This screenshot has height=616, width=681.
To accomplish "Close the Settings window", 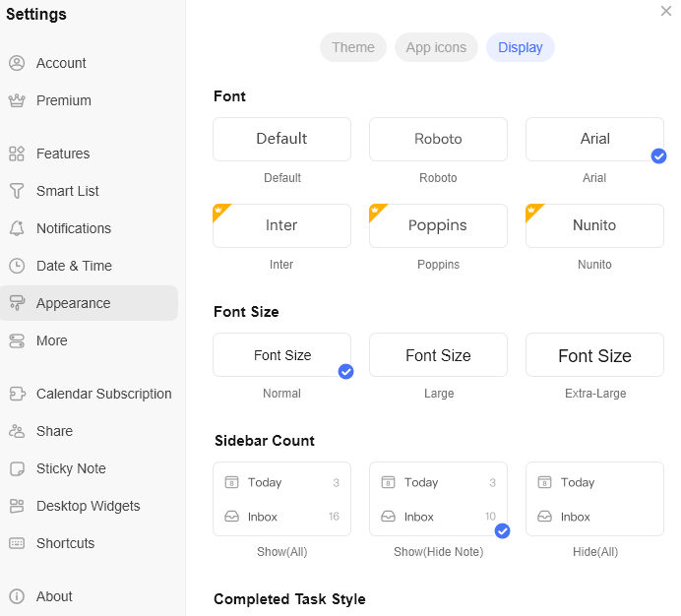I will pos(666,11).
